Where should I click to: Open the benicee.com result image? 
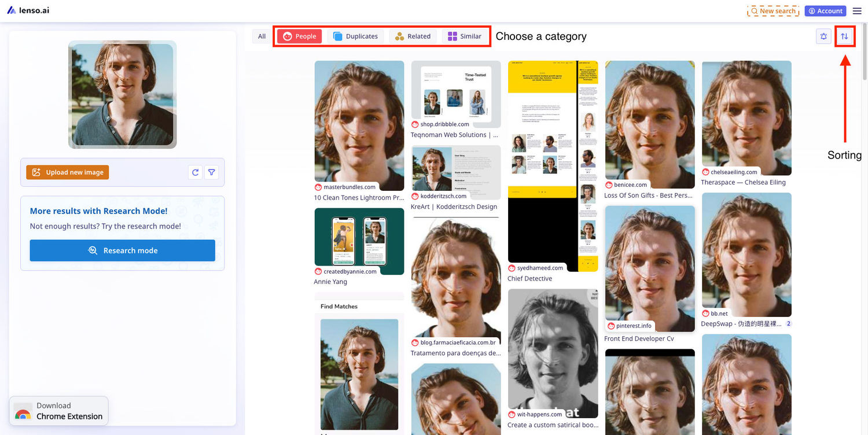[650, 124]
